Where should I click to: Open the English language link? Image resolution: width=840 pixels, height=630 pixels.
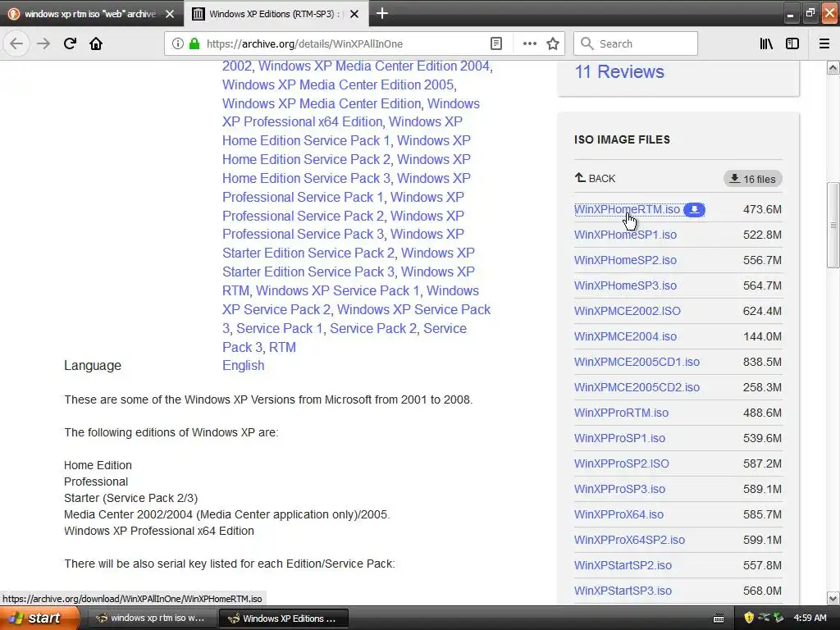coord(243,366)
